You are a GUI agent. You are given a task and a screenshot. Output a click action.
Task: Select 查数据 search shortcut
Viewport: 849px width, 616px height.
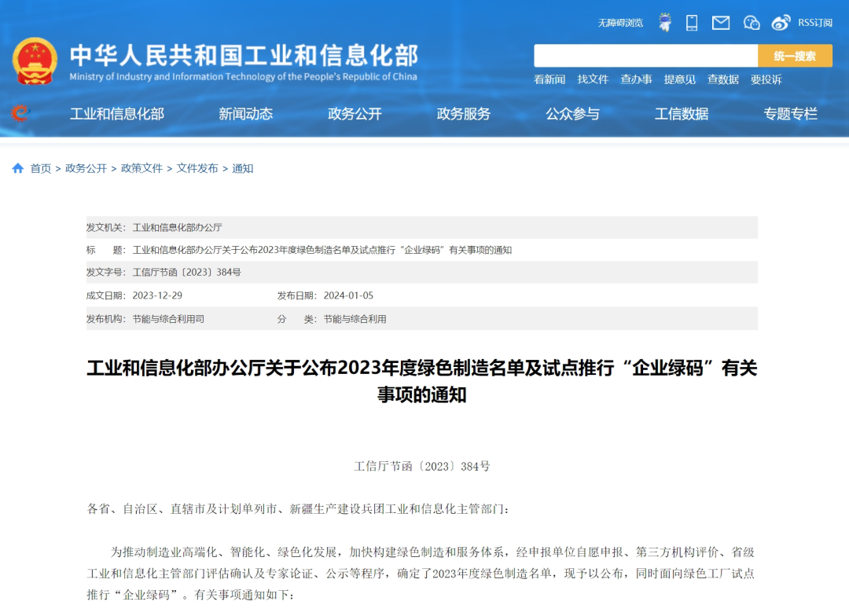tap(723, 79)
